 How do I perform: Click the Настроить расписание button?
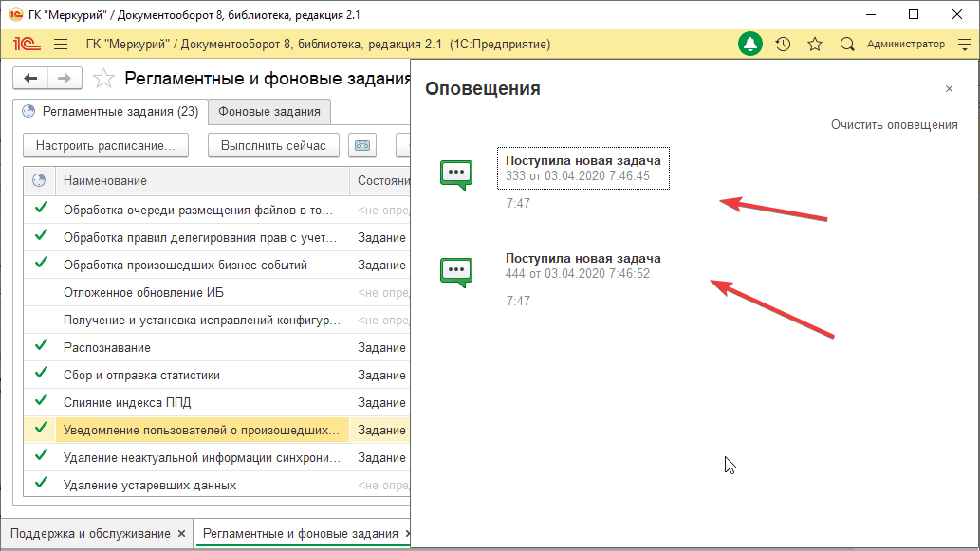pyautogui.click(x=105, y=145)
